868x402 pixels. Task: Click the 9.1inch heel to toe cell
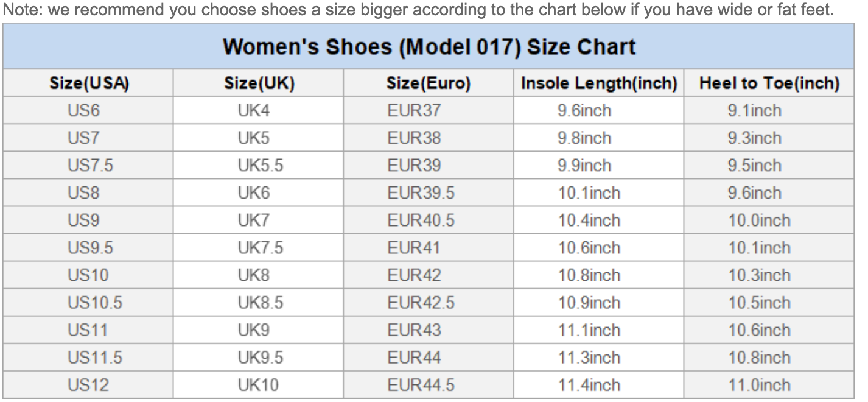[x=755, y=111]
